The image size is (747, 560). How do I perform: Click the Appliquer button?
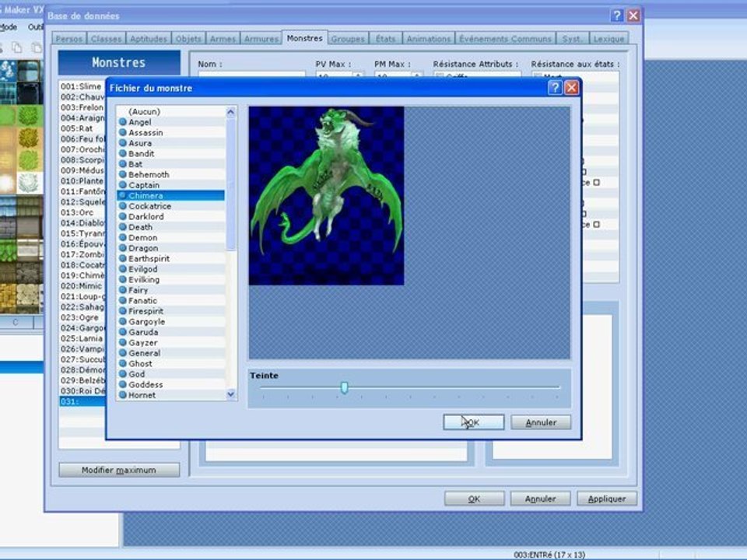click(607, 499)
